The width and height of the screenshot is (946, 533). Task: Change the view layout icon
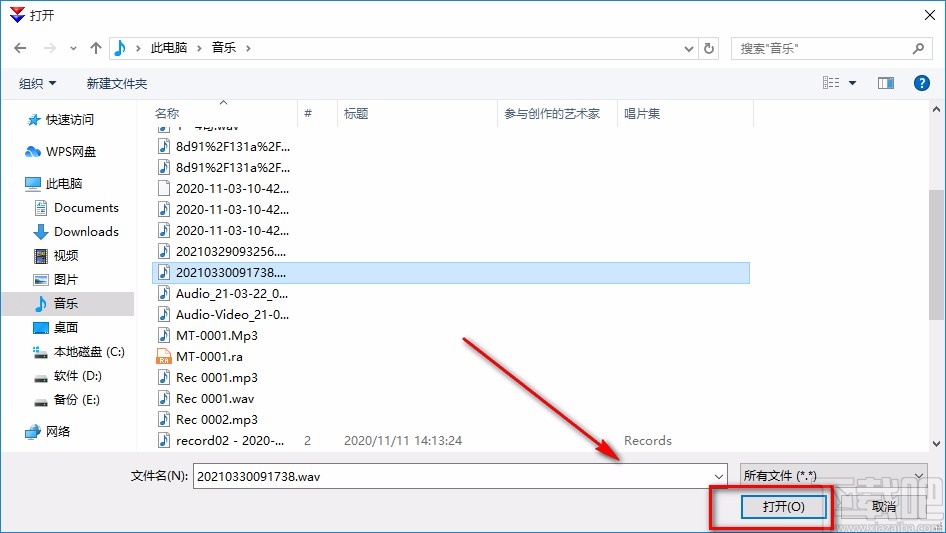coord(831,83)
